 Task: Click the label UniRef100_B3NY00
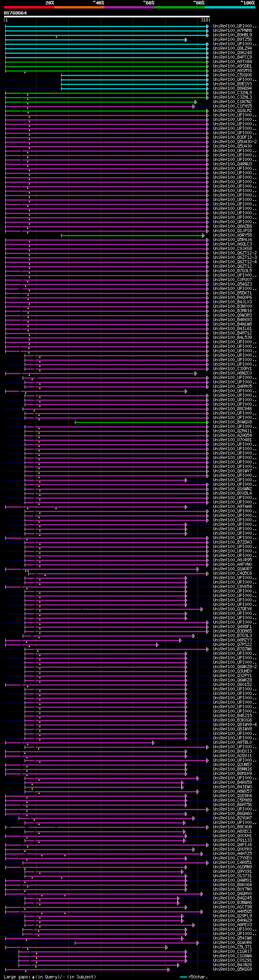(x=232, y=306)
